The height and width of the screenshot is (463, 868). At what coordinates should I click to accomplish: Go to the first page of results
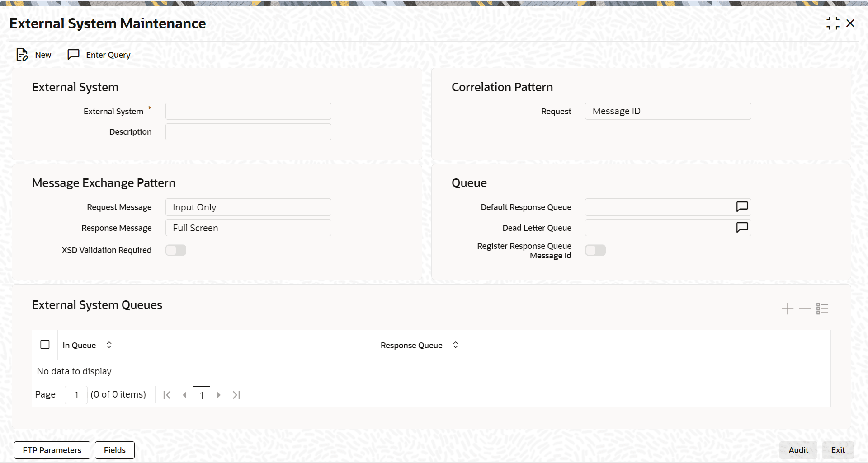(x=167, y=395)
